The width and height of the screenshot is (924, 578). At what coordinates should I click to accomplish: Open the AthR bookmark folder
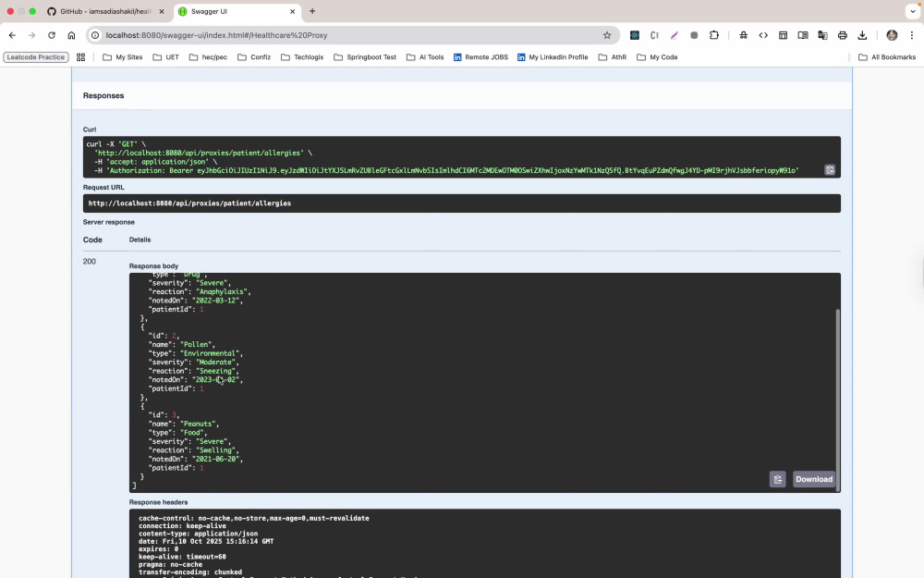613,57
